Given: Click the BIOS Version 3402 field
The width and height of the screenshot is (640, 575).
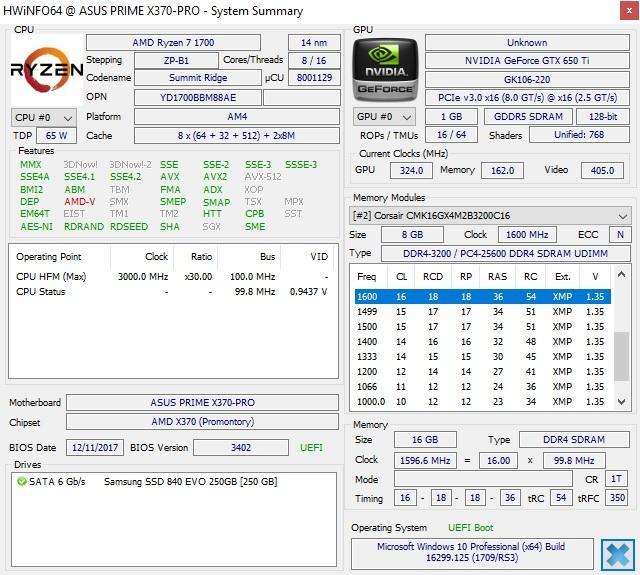Looking at the screenshot, I should click(x=241, y=448).
